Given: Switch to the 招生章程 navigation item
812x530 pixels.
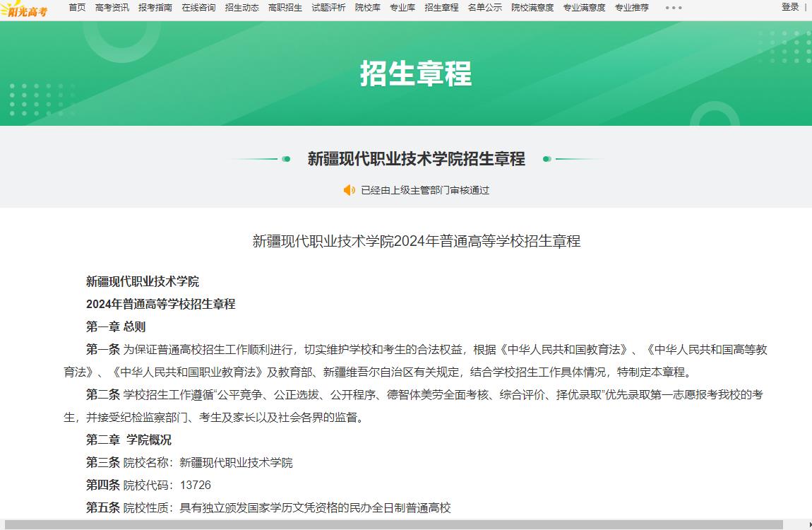Looking at the screenshot, I should coord(441,8).
